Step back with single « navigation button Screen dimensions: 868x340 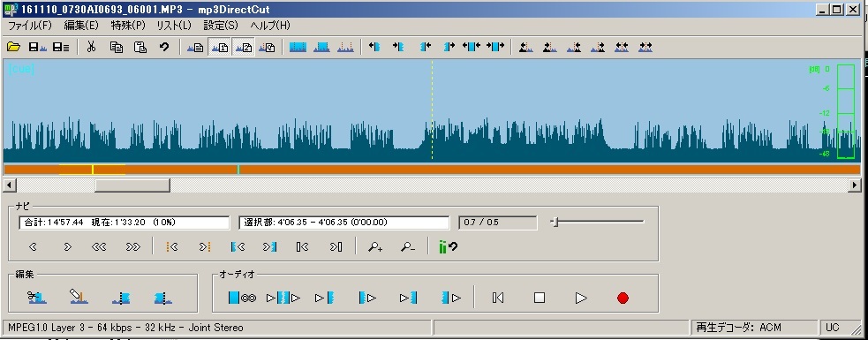(x=33, y=247)
